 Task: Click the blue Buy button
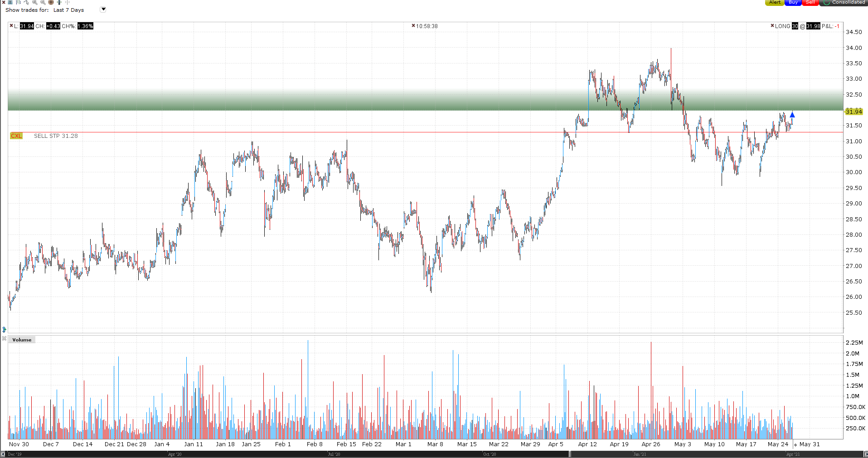(x=793, y=2)
